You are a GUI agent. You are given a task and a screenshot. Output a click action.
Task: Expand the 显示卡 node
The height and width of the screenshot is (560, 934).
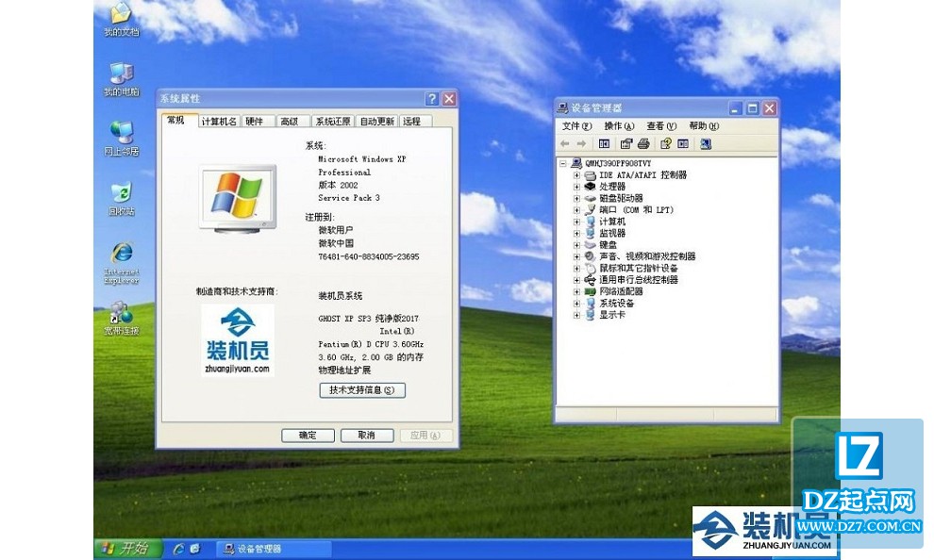click(576, 315)
